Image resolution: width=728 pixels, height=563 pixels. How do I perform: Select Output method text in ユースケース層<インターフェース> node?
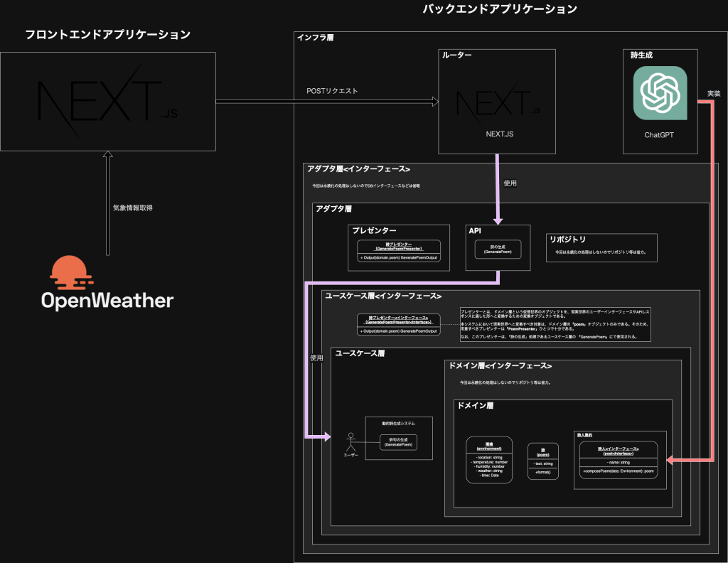pos(398,331)
